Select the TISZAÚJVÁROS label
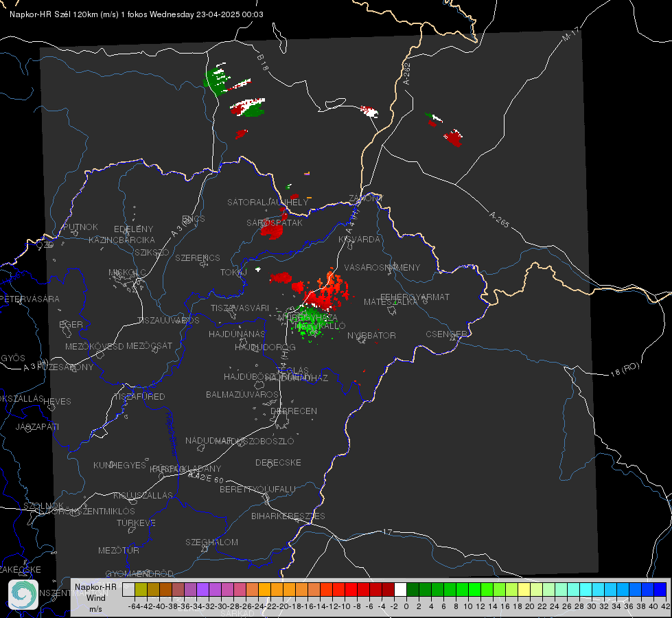The width and height of the screenshot is (672, 618). (x=168, y=321)
